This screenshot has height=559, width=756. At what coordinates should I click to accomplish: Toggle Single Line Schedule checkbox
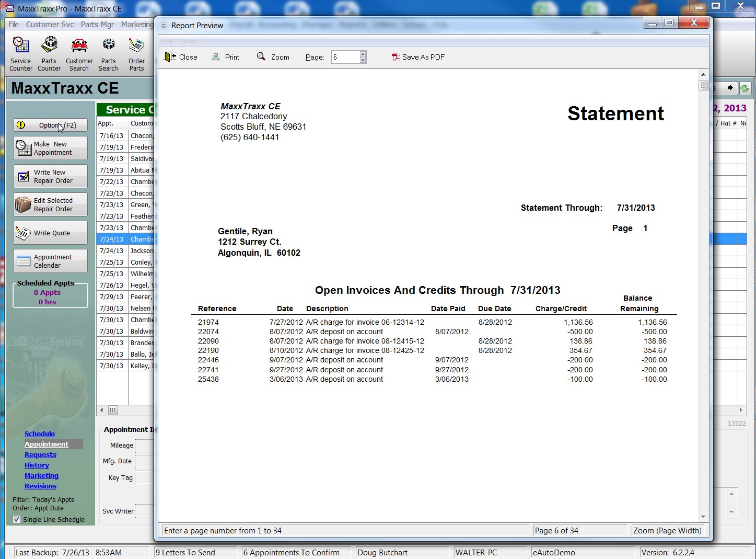[x=17, y=519]
